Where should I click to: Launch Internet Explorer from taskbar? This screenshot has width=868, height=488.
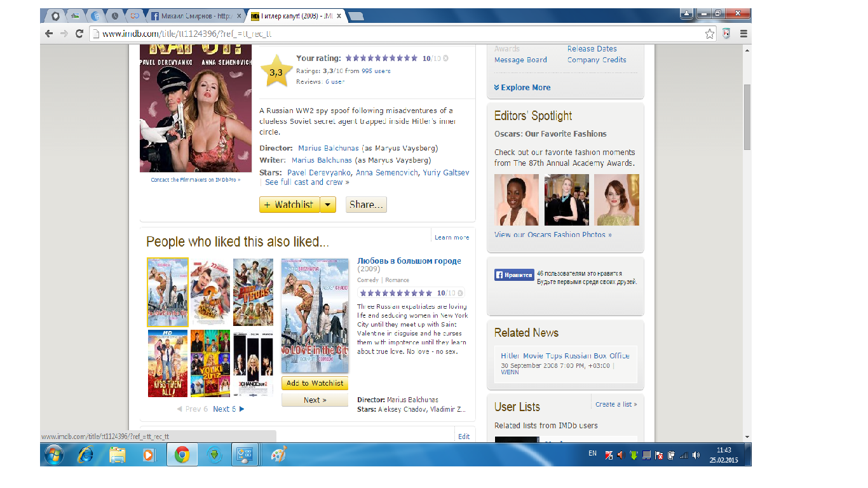click(86, 455)
